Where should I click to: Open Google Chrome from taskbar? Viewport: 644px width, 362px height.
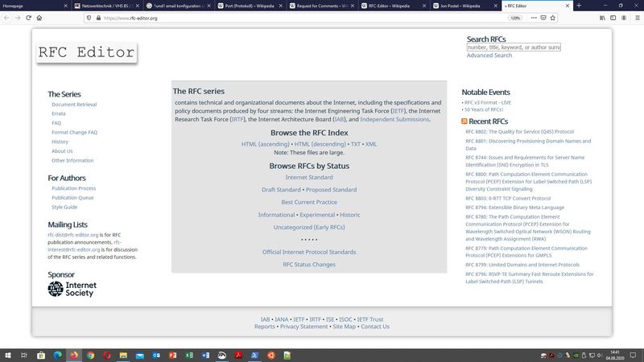pos(90,355)
